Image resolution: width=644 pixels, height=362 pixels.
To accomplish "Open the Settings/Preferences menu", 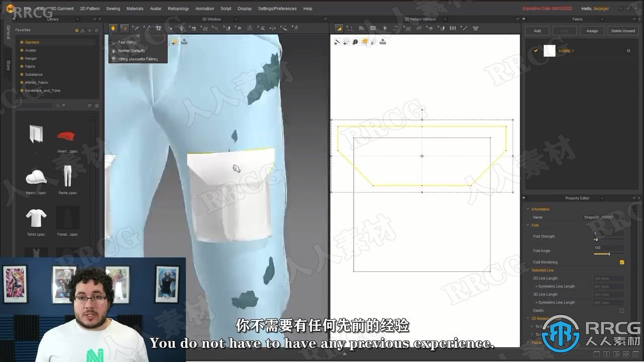I will (x=277, y=9).
